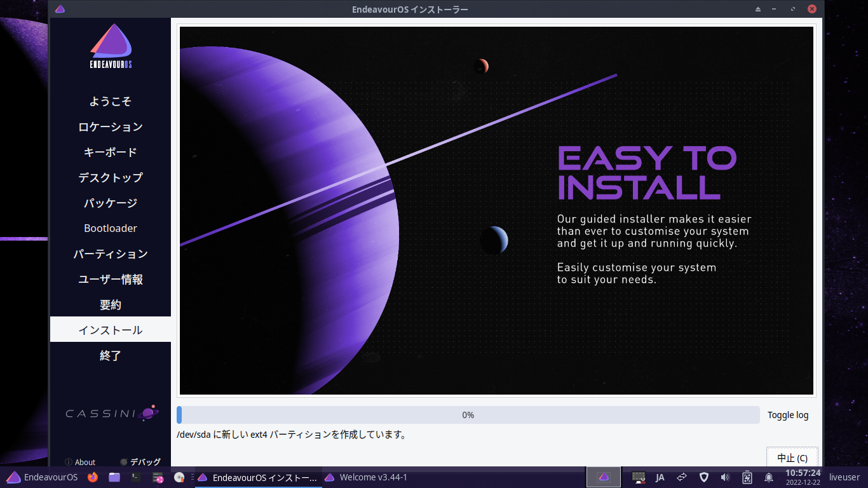Viewport: 868px width, 488px height.
Task: Click the partition creation status text
Action: (x=292, y=435)
